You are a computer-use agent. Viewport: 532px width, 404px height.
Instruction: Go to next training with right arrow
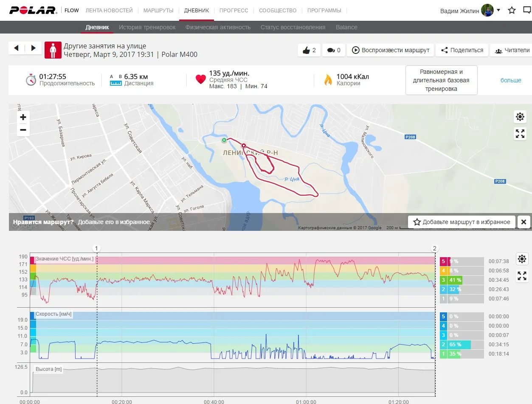34,48
